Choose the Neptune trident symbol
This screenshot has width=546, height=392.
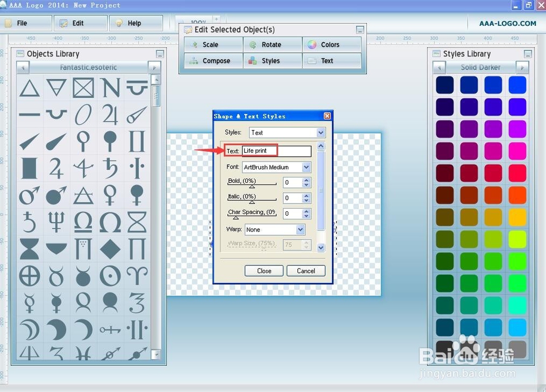[56, 222]
